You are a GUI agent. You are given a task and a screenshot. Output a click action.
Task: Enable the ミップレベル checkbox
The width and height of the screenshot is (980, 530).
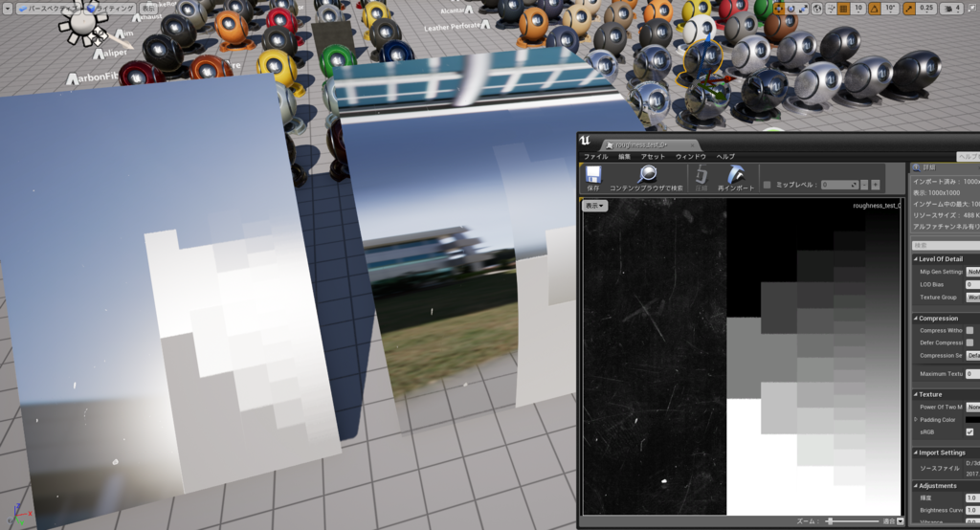[x=767, y=185]
